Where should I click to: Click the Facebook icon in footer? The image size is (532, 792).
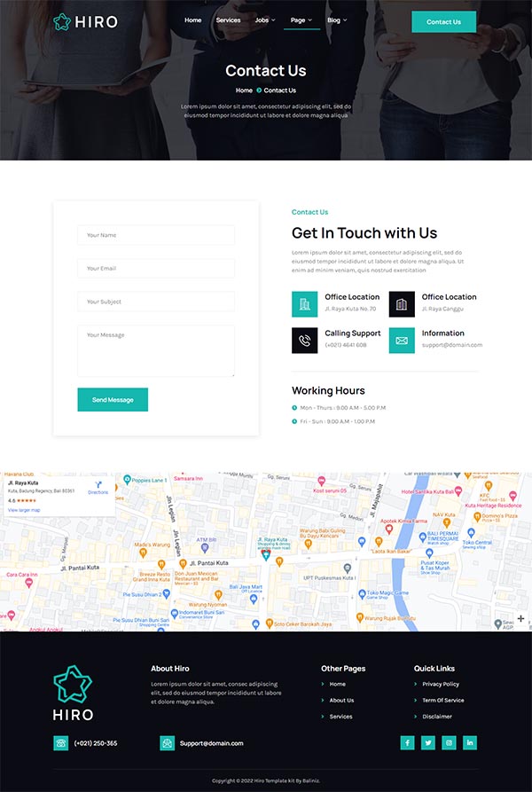click(407, 743)
